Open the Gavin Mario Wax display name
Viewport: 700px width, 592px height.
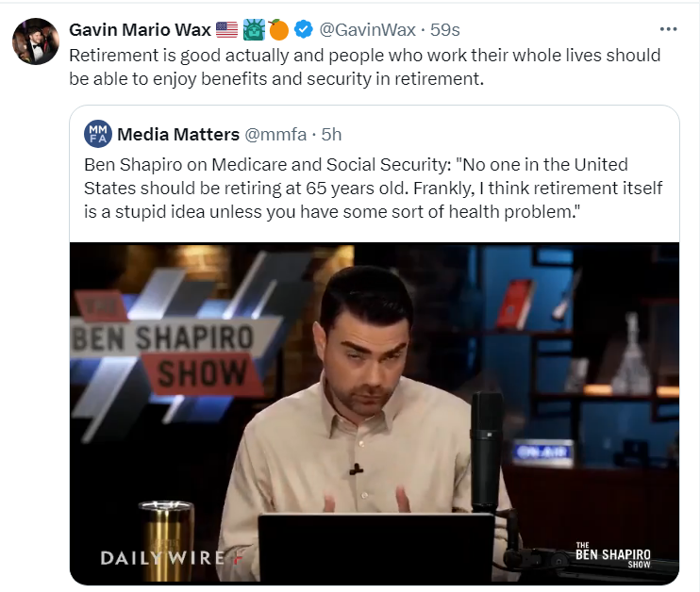[140, 29]
